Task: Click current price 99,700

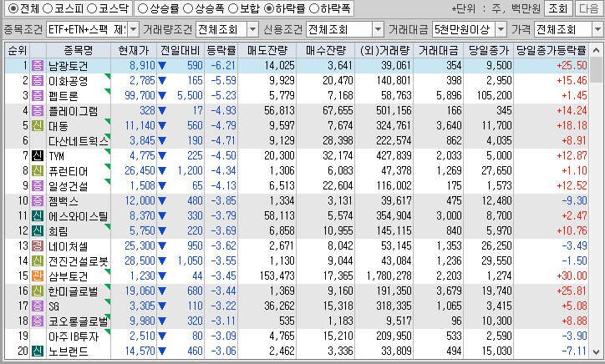Action: [140, 96]
